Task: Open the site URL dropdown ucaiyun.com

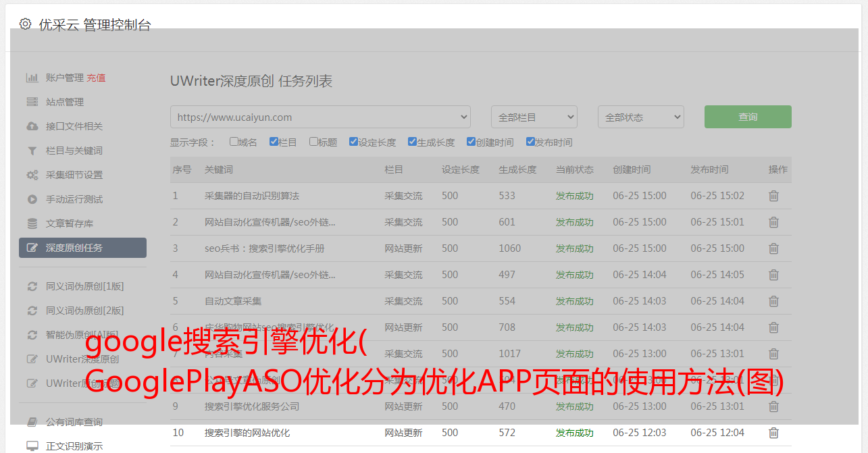Action: [x=320, y=117]
